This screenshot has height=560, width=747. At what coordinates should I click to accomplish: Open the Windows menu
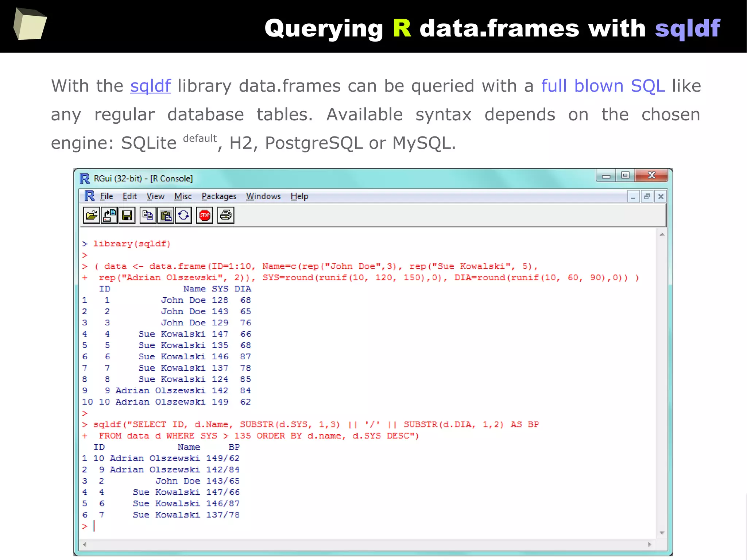(263, 196)
